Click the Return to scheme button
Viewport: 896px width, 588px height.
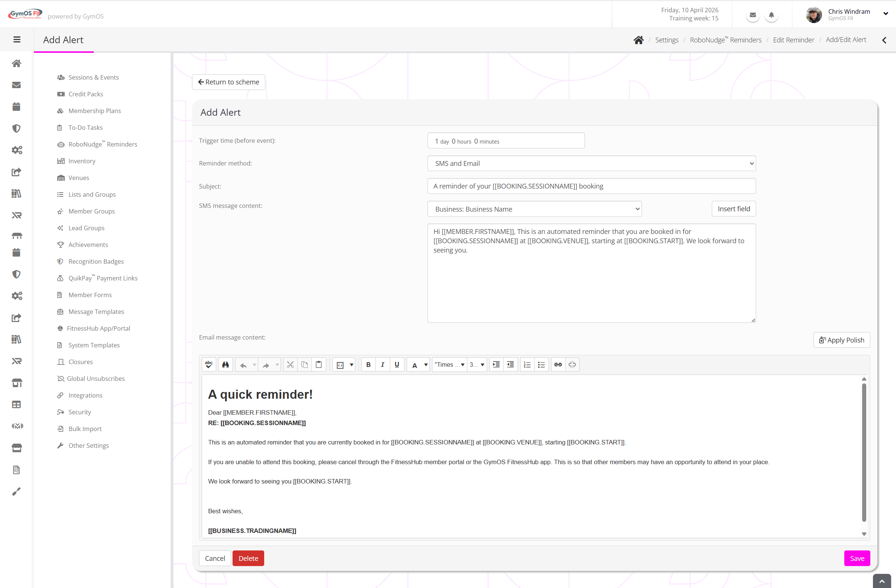point(228,82)
